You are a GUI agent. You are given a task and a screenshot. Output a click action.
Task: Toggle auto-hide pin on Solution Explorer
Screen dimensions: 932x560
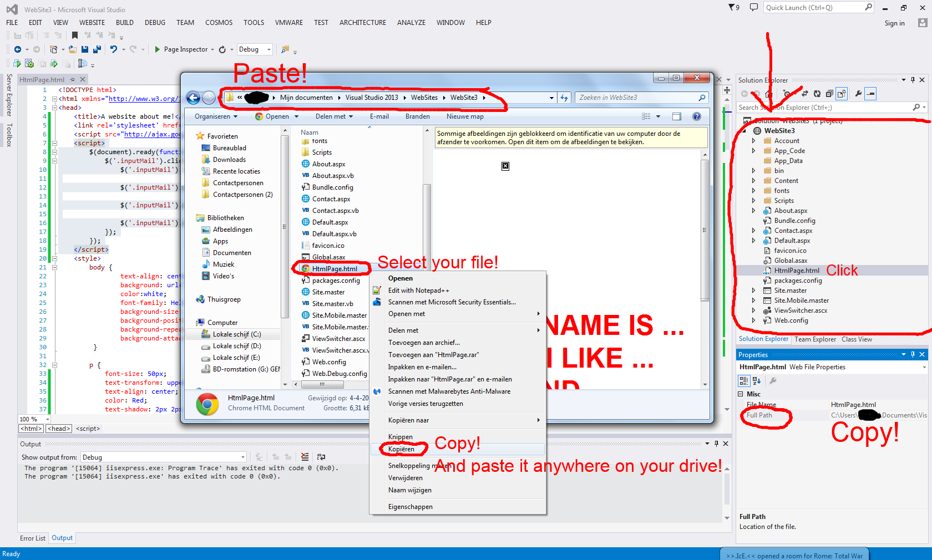[x=913, y=80]
